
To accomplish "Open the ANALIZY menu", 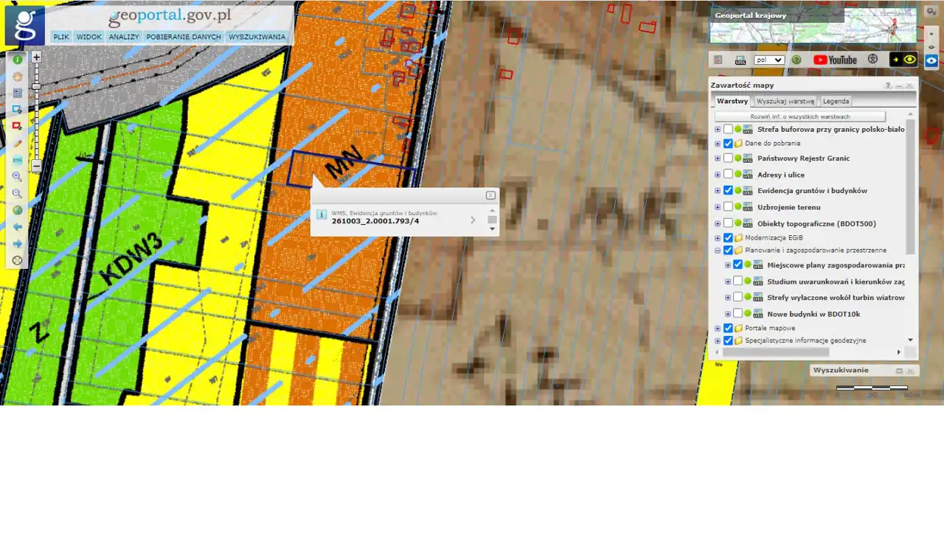I will pos(124,37).
